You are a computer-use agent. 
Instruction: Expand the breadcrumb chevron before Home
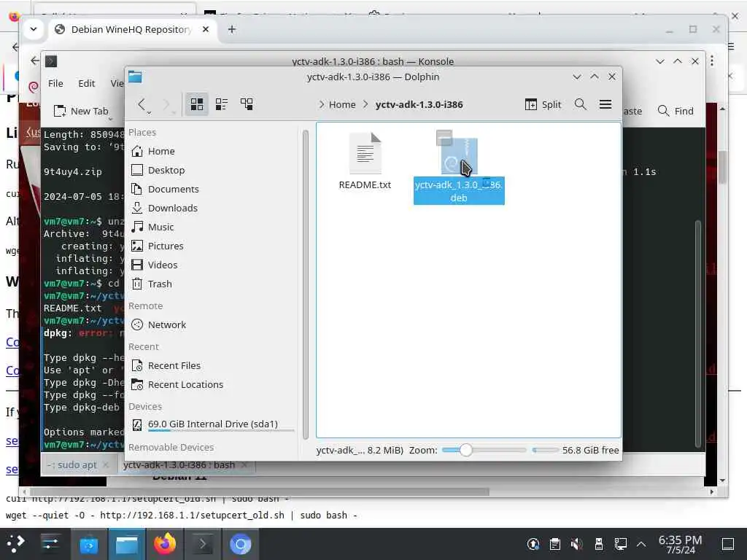(321, 104)
